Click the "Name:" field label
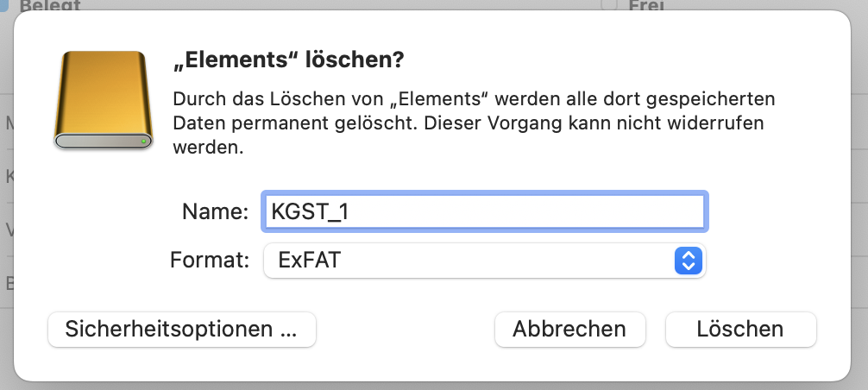The width and height of the screenshot is (868, 390). coord(215,211)
